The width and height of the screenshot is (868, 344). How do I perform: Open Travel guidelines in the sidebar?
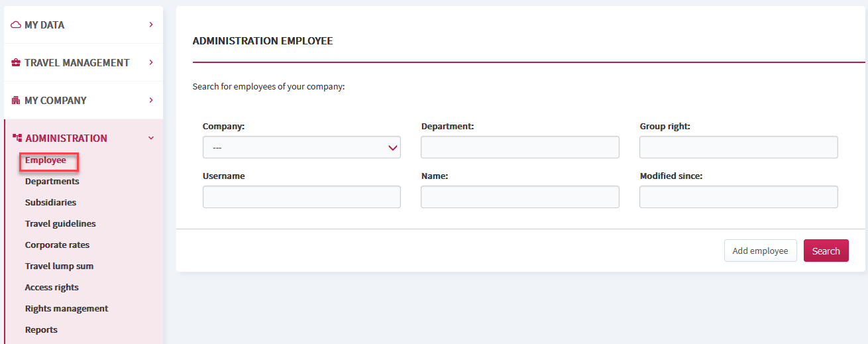point(60,223)
